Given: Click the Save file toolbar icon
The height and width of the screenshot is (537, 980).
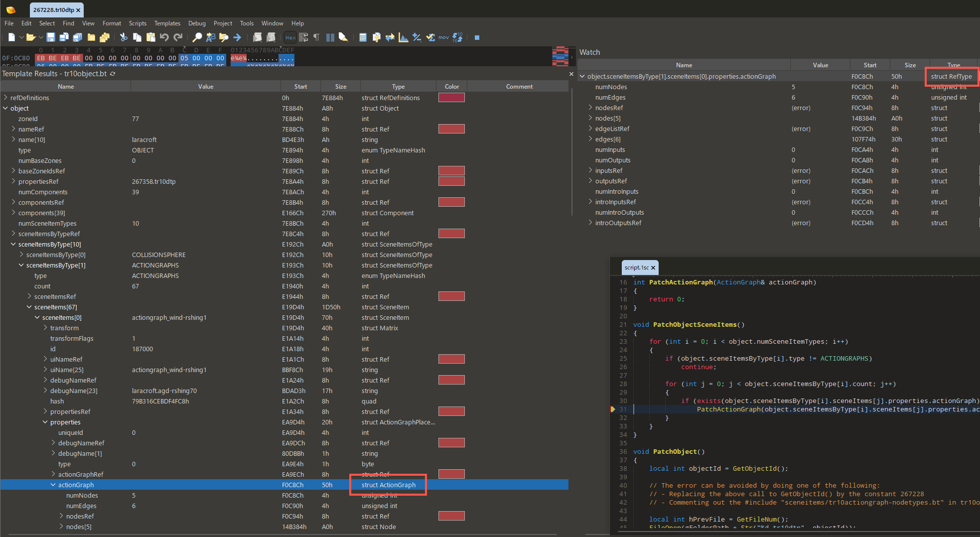Looking at the screenshot, I should coord(51,37).
